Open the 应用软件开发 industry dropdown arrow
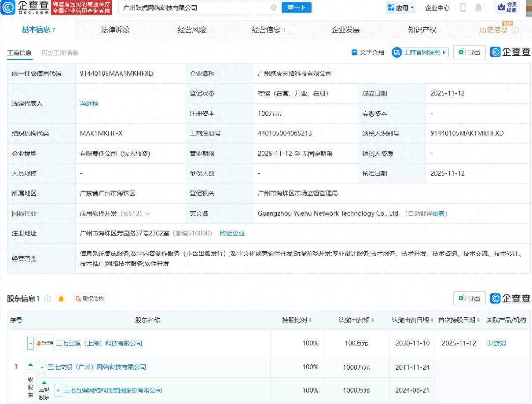The image size is (532, 404). point(148,213)
